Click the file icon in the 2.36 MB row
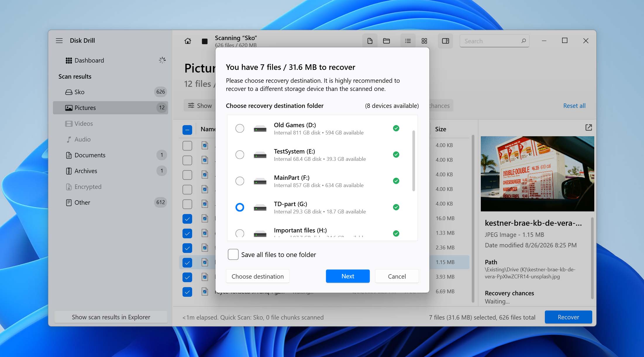 tap(205, 248)
